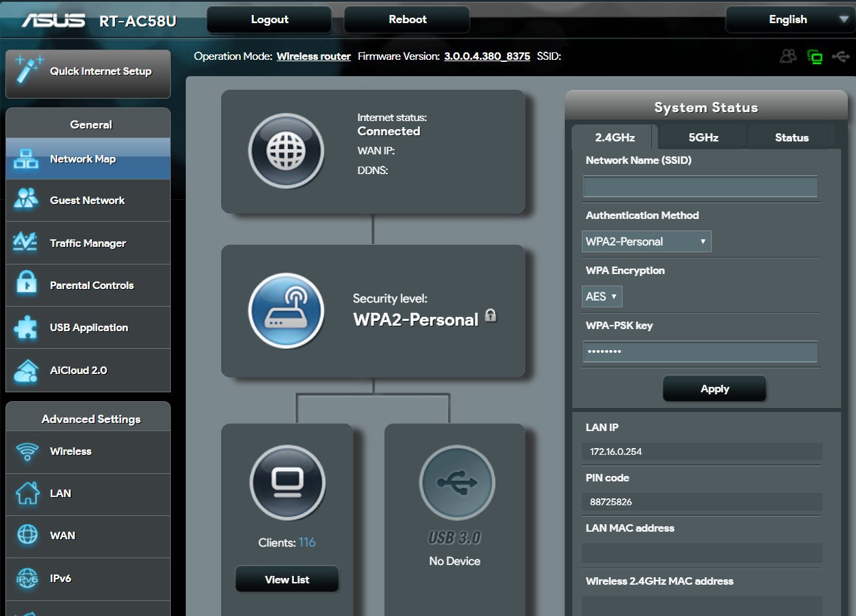Click the USB 3.0 device icon
Viewport: 856px width, 616px height.
point(457,483)
